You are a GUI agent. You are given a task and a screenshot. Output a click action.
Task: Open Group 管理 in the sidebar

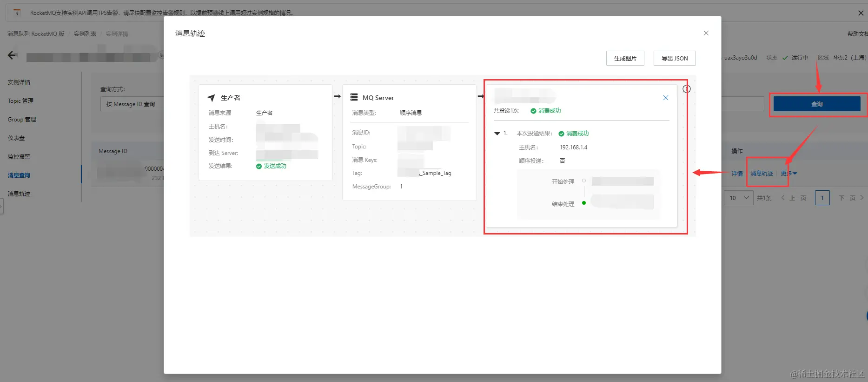click(x=22, y=120)
